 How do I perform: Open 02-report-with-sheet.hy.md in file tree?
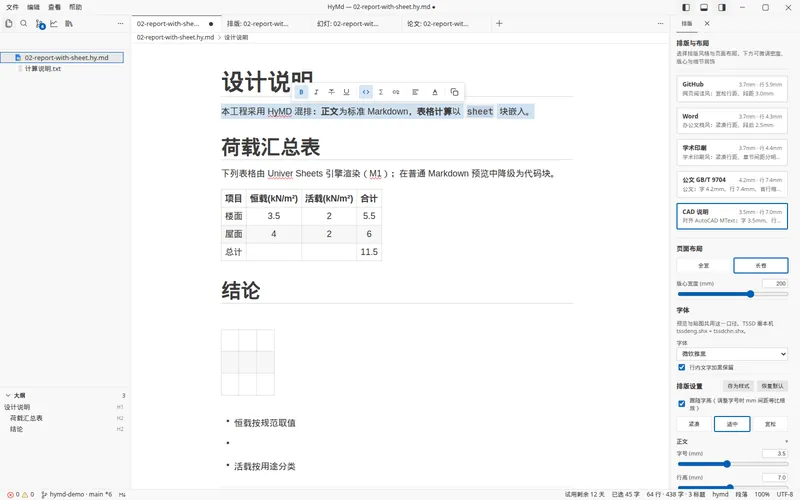pos(62,58)
